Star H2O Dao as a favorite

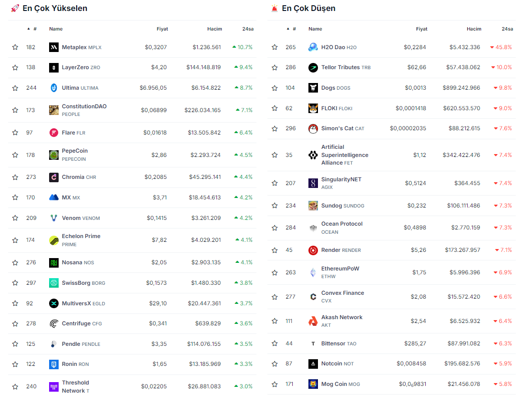[275, 47]
